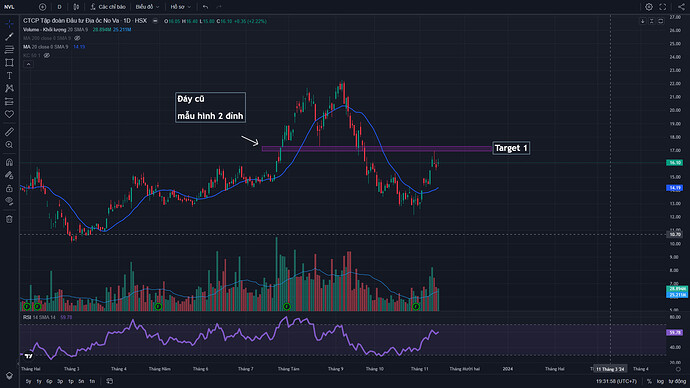This screenshot has width=690, height=388.
Task: Enter fullscreen mode
Action: point(663,7)
